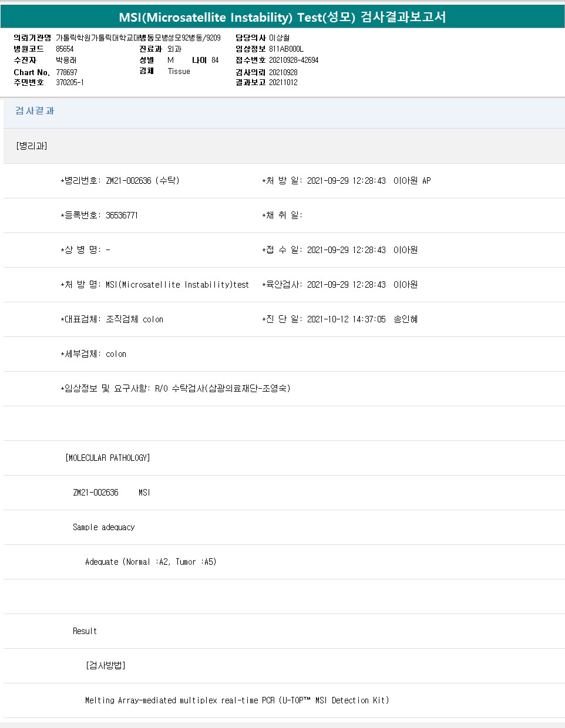Image resolution: width=565 pixels, height=728 pixels.
Task: Click the Chart No. value 778697
Action: (x=66, y=72)
